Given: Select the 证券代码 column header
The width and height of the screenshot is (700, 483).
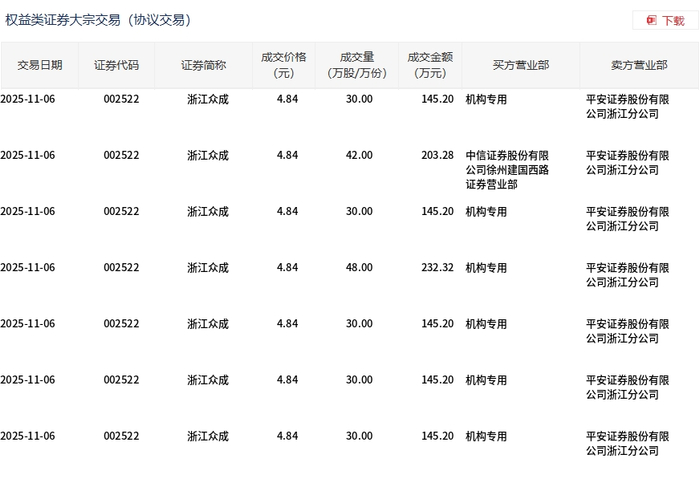Looking at the screenshot, I should click(x=117, y=65).
